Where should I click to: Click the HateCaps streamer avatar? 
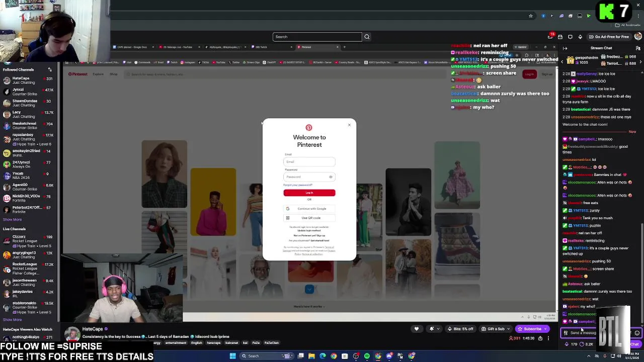[x=72, y=334]
